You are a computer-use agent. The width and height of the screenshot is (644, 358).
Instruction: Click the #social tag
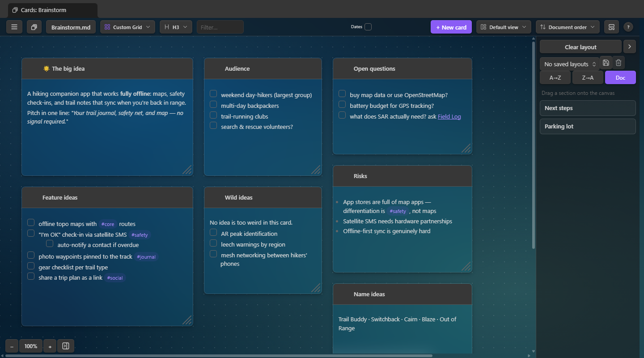(115, 278)
